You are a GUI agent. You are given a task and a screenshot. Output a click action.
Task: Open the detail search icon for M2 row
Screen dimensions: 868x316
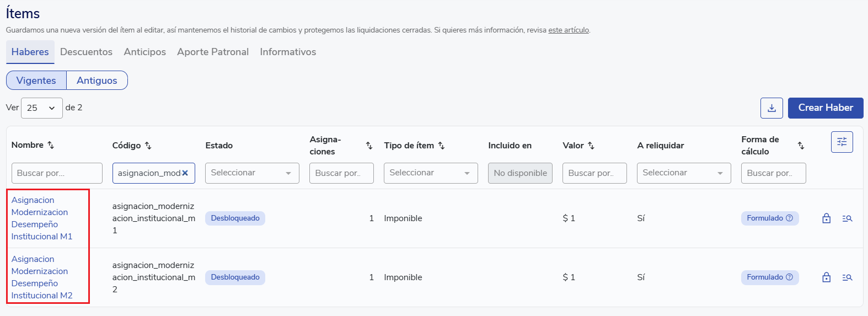point(847,277)
